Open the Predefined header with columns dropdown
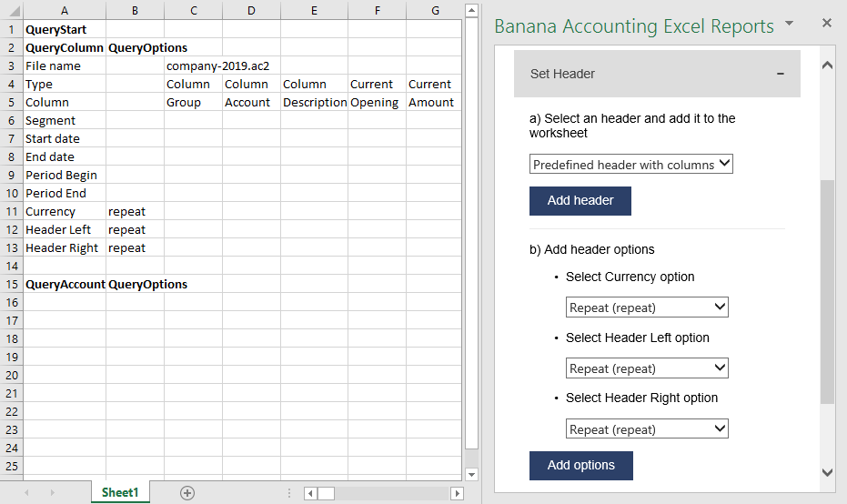This screenshot has width=847, height=504. pos(631,165)
